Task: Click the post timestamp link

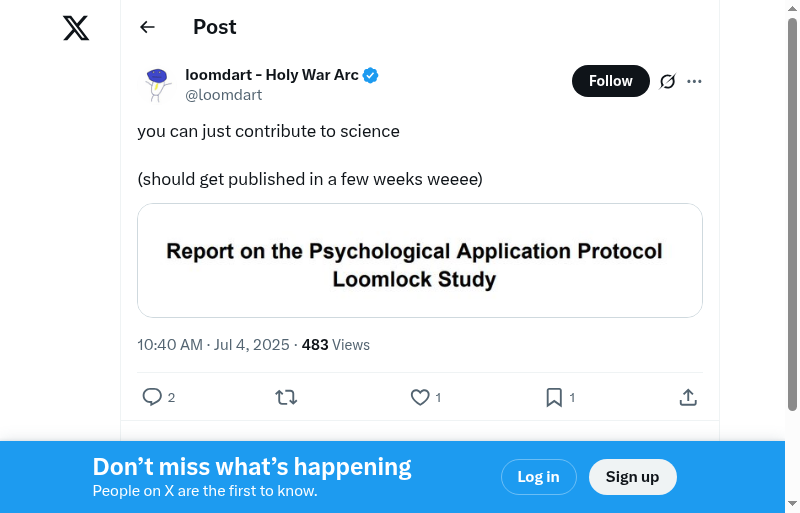Action: click(x=213, y=345)
